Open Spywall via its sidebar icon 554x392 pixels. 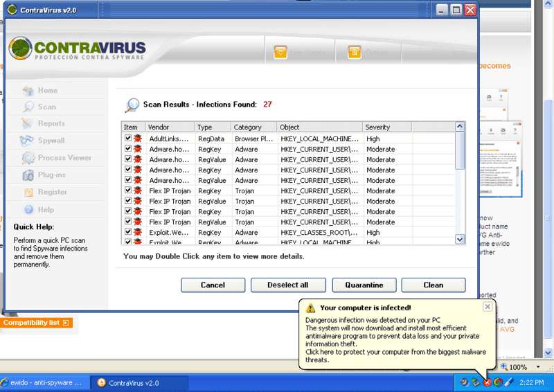tap(27, 141)
